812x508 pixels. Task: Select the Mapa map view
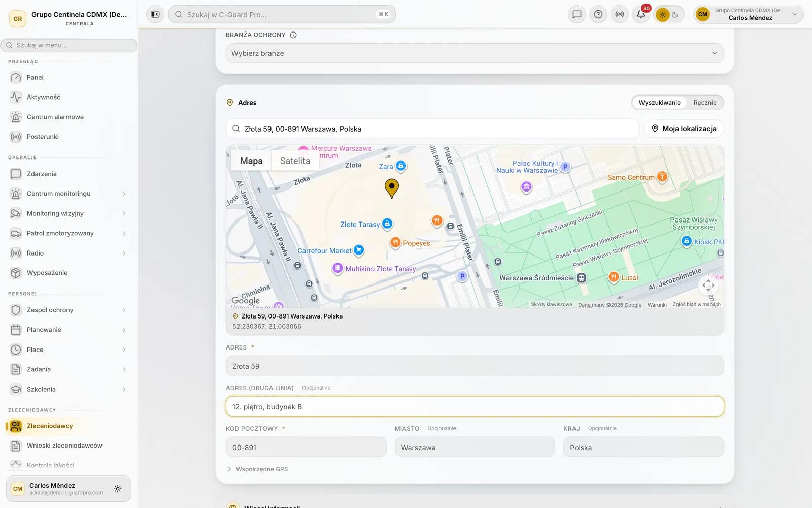click(x=251, y=161)
